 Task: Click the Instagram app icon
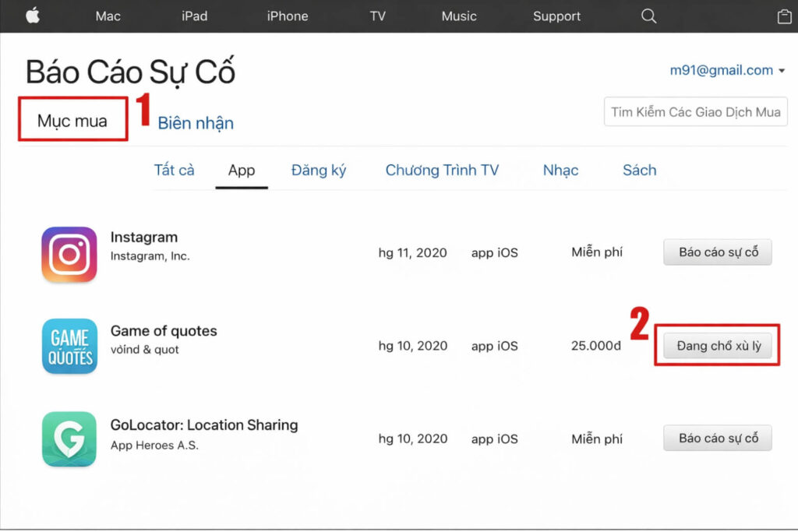[69, 254]
